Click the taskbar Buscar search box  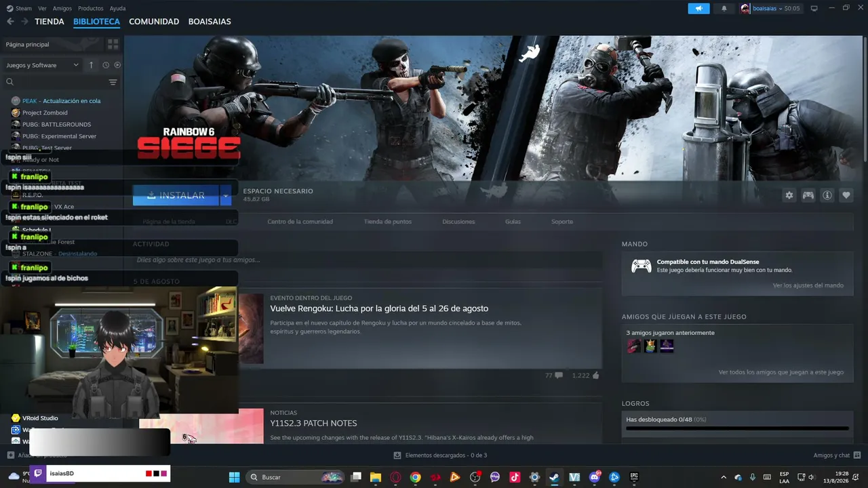point(295,477)
